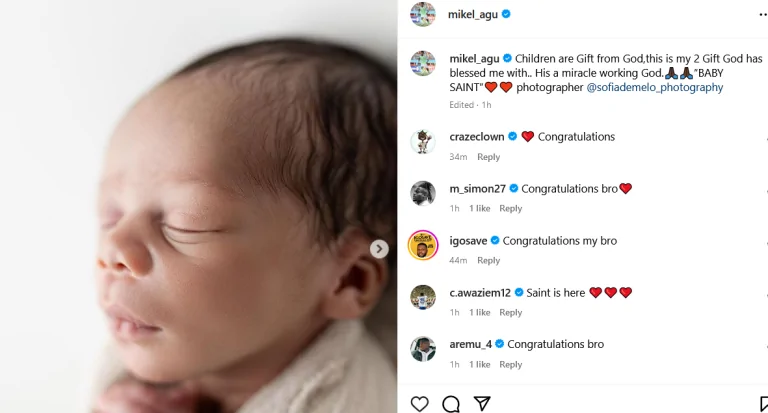This screenshot has height=413, width=768.
Task: Save post with bookmark icon
Action: click(x=763, y=404)
